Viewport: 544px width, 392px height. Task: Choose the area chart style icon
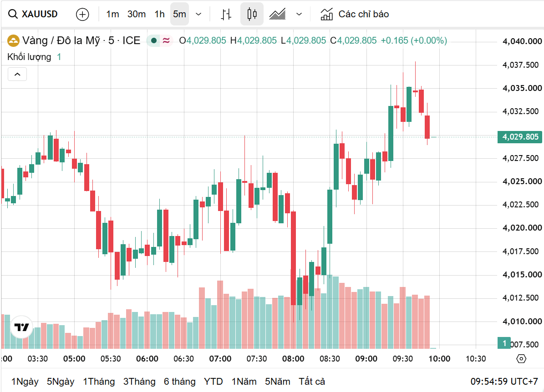(x=278, y=14)
